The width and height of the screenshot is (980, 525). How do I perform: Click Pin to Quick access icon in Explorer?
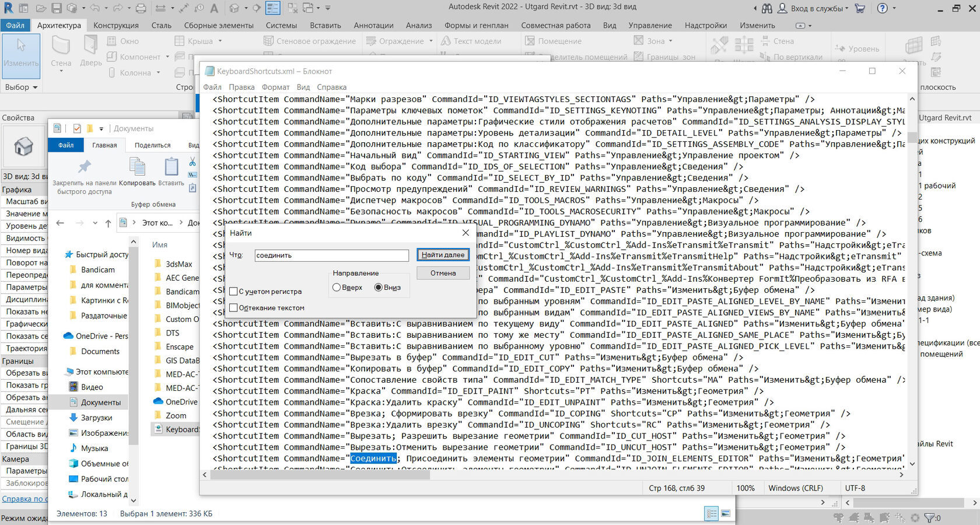point(85,167)
